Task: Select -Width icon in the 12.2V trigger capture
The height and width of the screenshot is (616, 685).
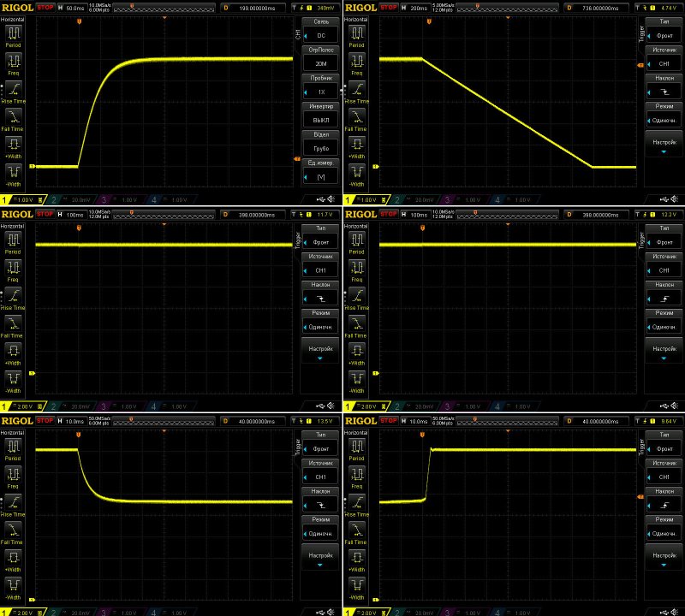Action: point(357,378)
